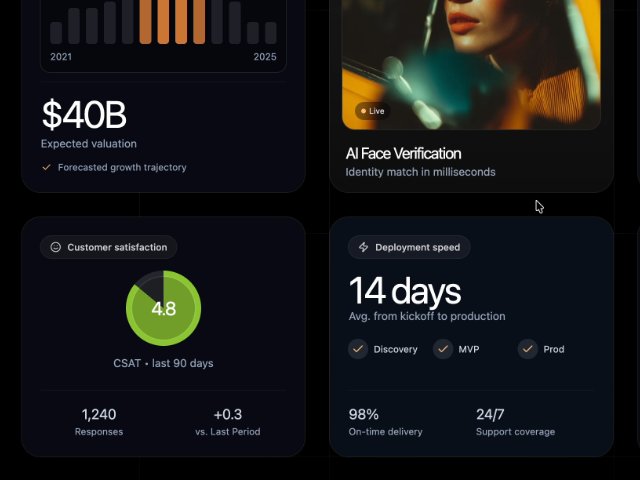Click the lightning bolt Deployment speed icon
Viewport: 640px width, 480px height.
(x=364, y=247)
